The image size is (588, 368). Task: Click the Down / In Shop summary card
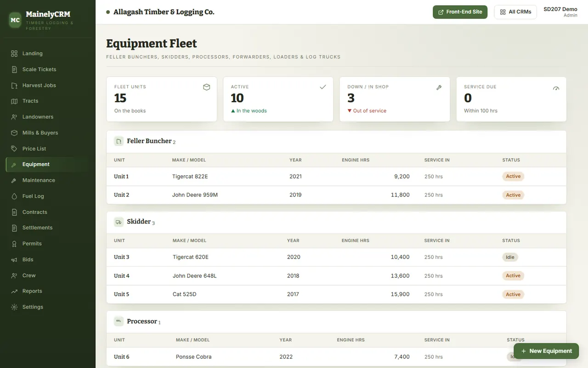click(395, 99)
